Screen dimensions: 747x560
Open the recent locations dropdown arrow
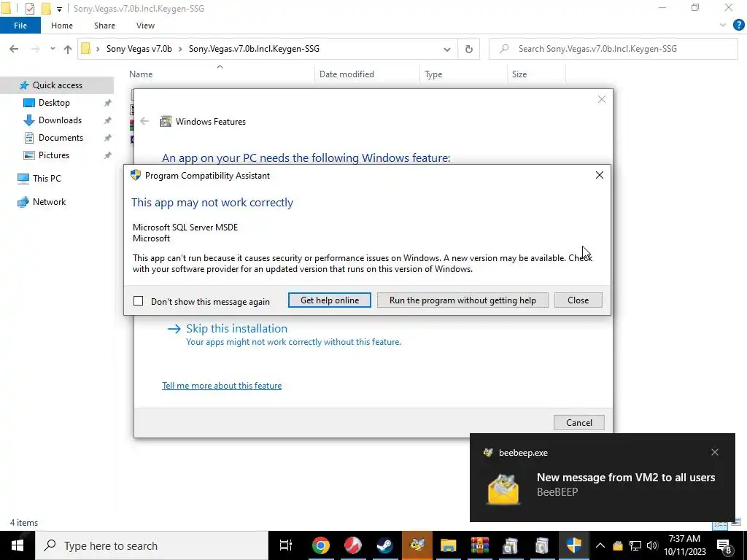point(53,49)
